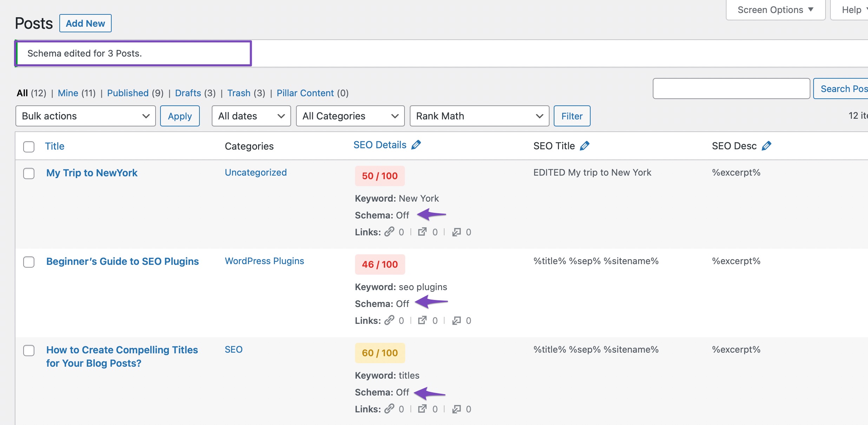This screenshot has width=868, height=425.
Task: Expand the Rank Math filter dropdown
Action: tap(478, 116)
